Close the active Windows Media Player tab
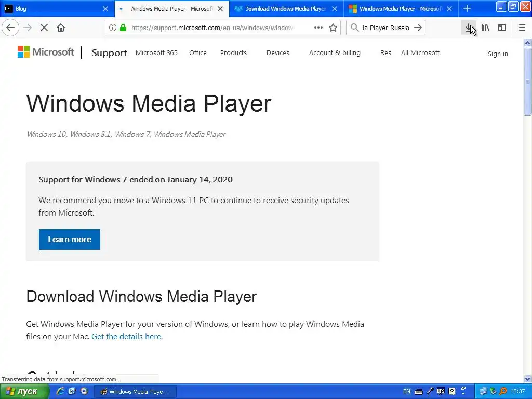 pos(220,9)
